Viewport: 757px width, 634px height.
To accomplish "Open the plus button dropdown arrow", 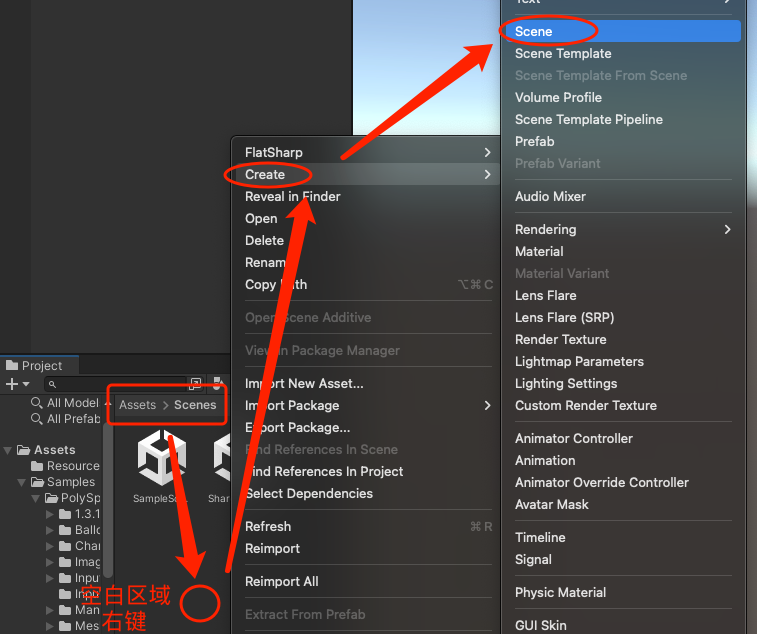I will point(26,384).
